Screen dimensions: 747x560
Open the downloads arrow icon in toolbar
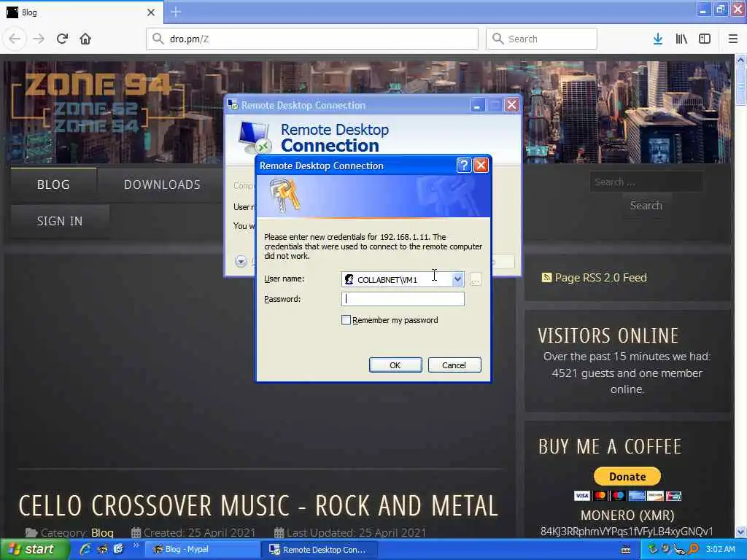(x=658, y=39)
